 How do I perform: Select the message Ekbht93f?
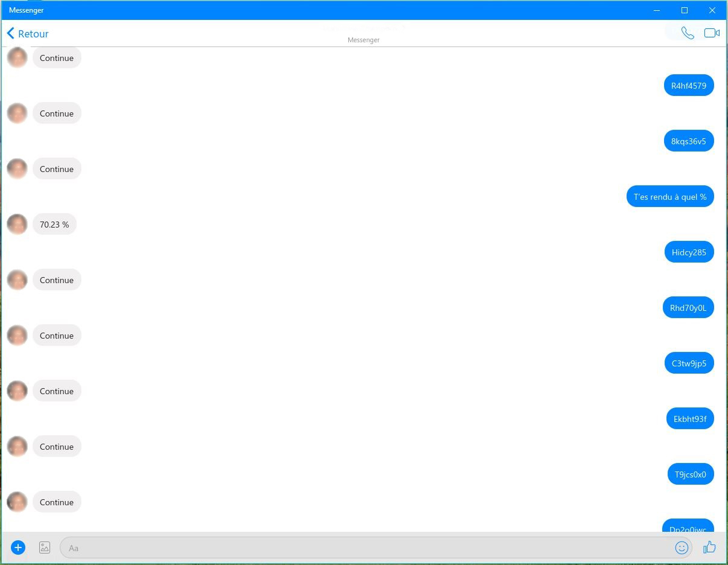click(x=690, y=419)
